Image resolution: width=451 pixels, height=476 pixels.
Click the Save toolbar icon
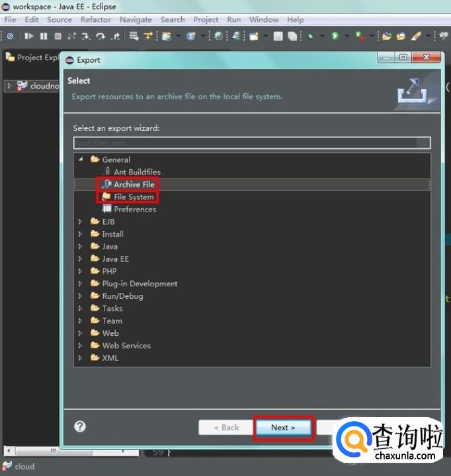pos(278,36)
